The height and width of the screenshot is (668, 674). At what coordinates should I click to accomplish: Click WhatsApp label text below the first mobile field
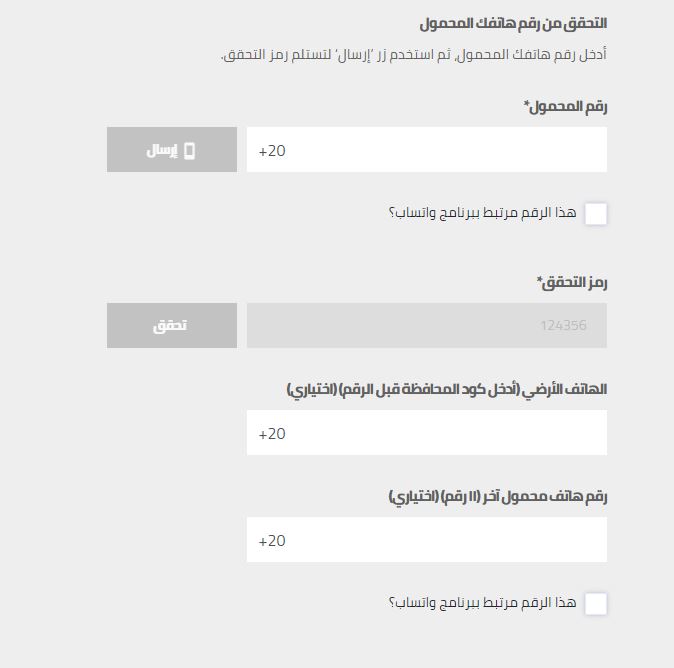(x=482, y=213)
